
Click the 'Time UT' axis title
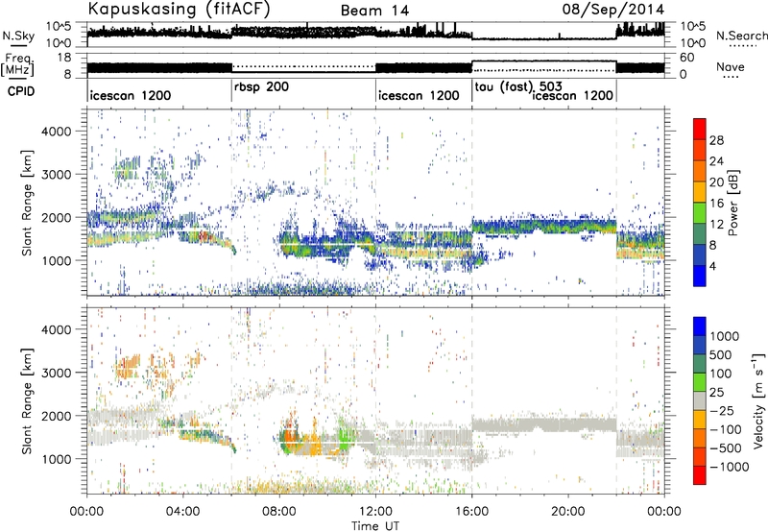click(x=375, y=526)
